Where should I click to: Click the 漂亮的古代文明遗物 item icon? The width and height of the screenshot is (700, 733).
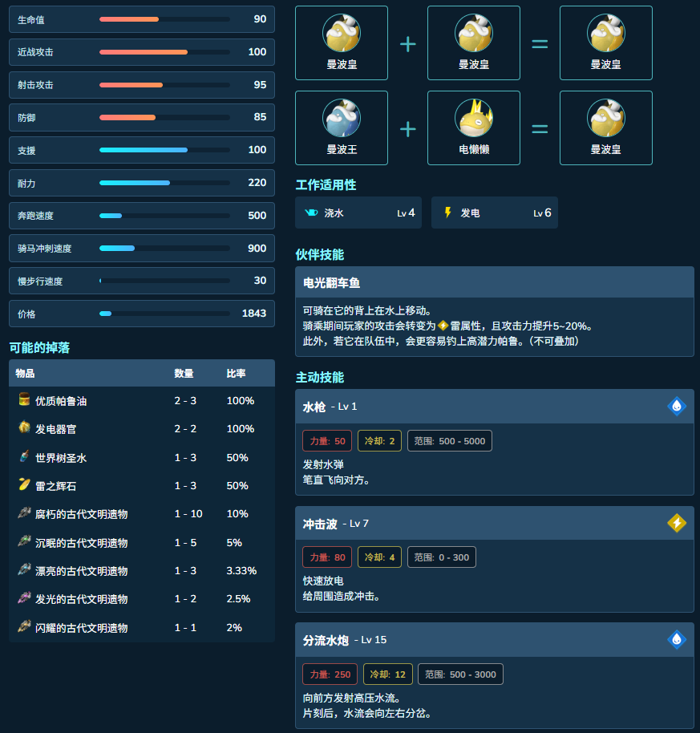coord(24,570)
